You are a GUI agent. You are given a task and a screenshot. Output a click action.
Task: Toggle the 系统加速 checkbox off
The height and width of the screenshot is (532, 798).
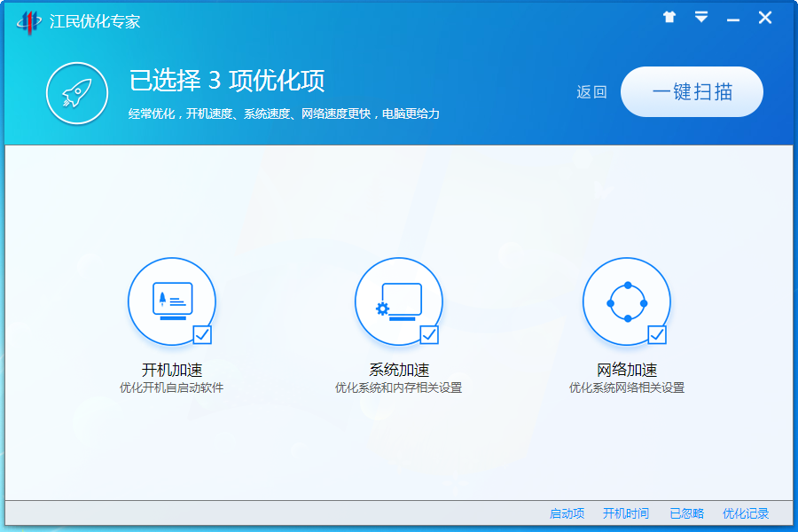coord(429,335)
